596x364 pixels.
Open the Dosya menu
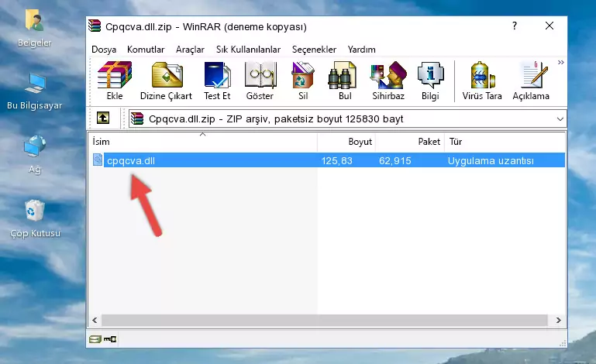(x=104, y=50)
